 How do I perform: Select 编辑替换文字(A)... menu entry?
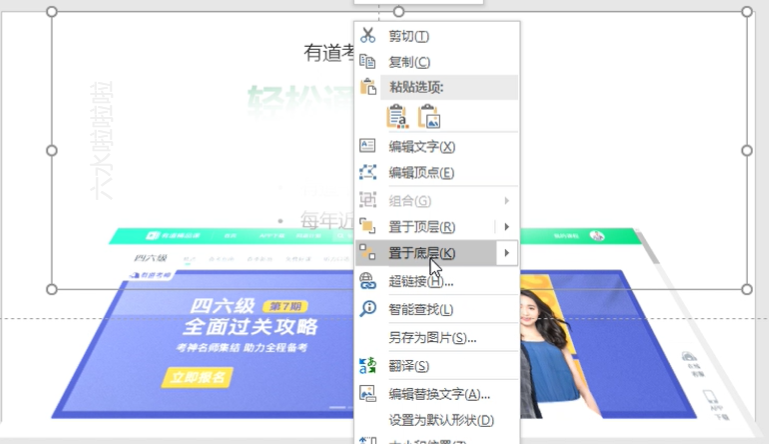point(436,394)
